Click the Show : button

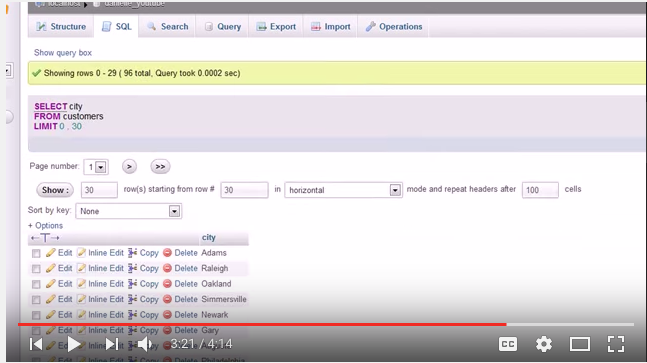(55, 190)
